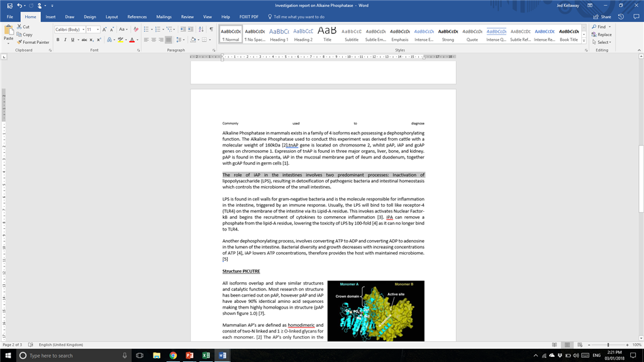Activate the Format Painter
The height and width of the screenshot is (362, 644).
[x=33, y=42]
